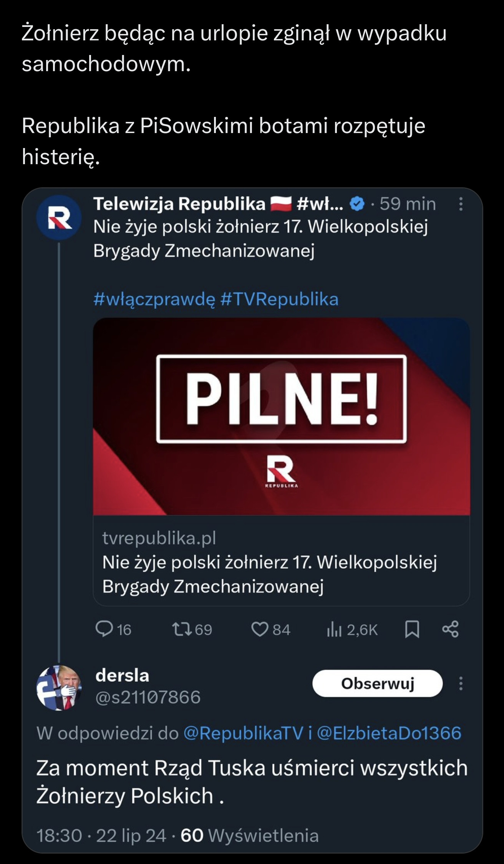Image resolution: width=504 pixels, height=864 pixels.
Task: Open more options for dersla reply
Action: 461,683
